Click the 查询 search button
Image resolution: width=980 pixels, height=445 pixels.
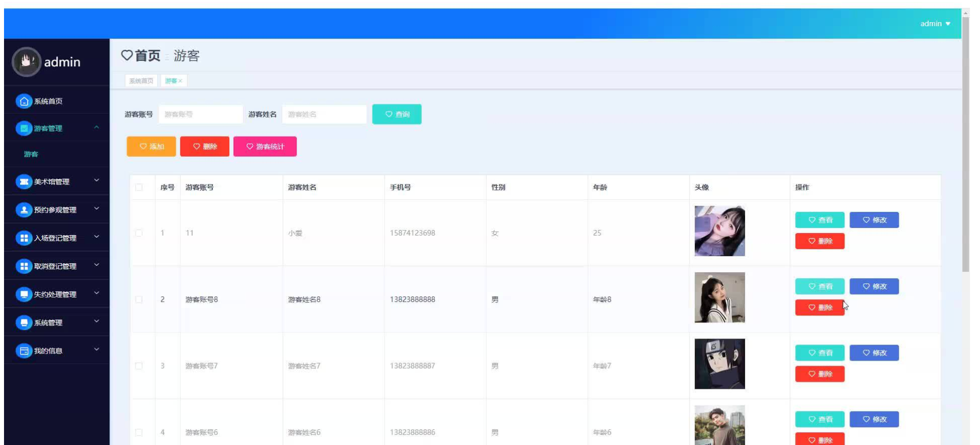[x=397, y=115]
